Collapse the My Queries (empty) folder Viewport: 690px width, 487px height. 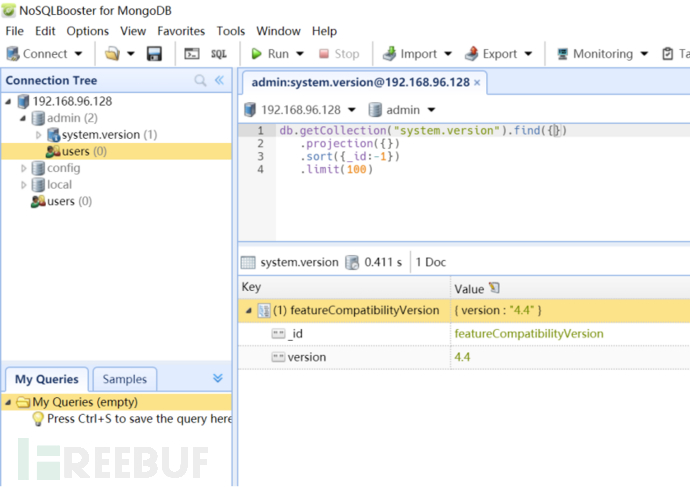click(x=8, y=402)
